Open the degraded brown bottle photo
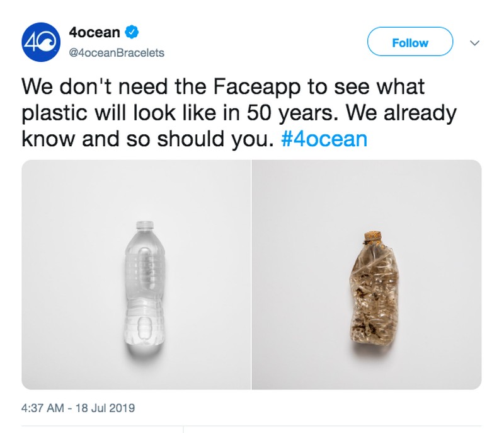504x433 pixels. [x=367, y=274]
